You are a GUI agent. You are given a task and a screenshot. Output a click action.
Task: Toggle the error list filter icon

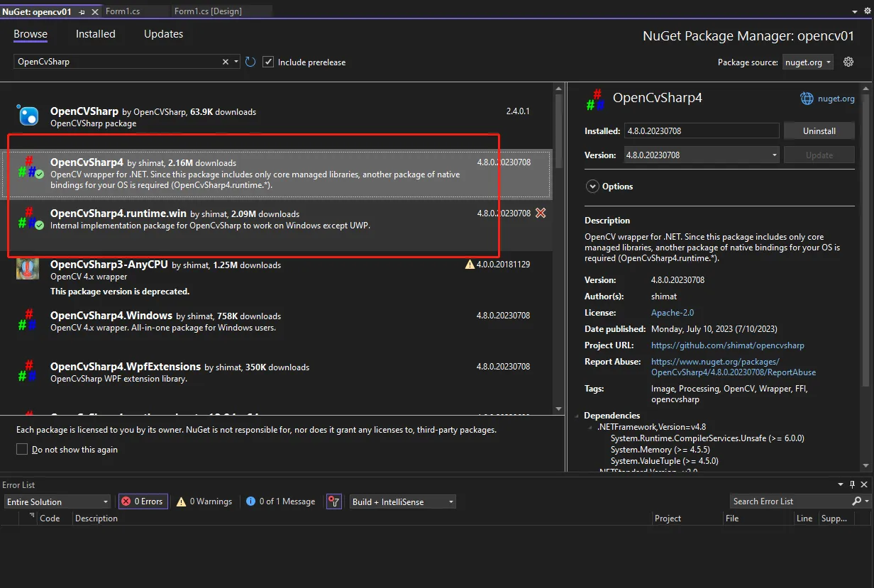pyautogui.click(x=333, y=501)
